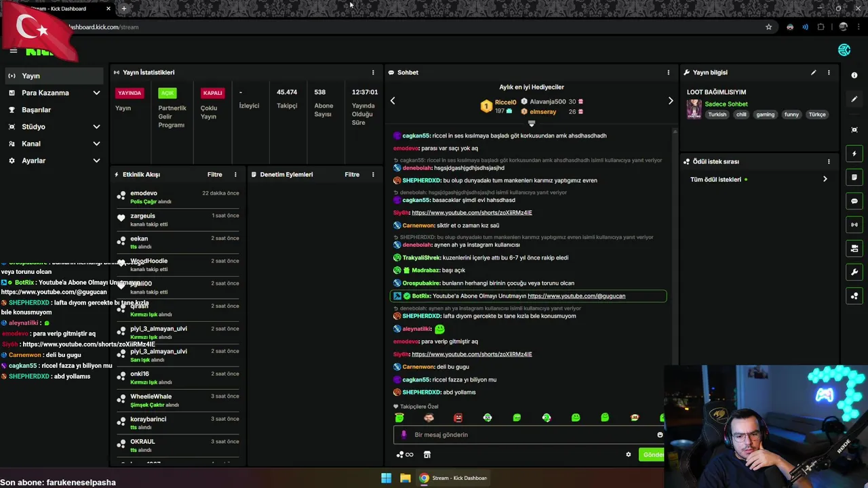
Task: Select emodevo Polis Çağır activity row
Action: [x=178, y=197]
